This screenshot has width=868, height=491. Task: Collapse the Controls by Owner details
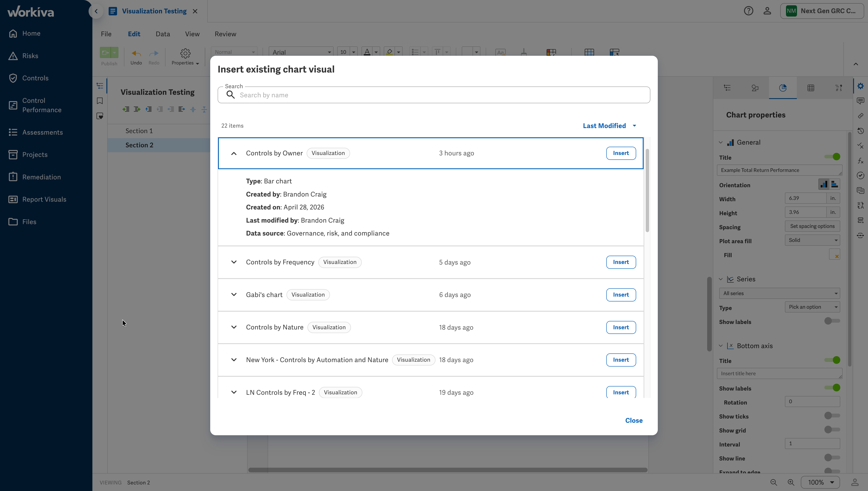(234, 153)
